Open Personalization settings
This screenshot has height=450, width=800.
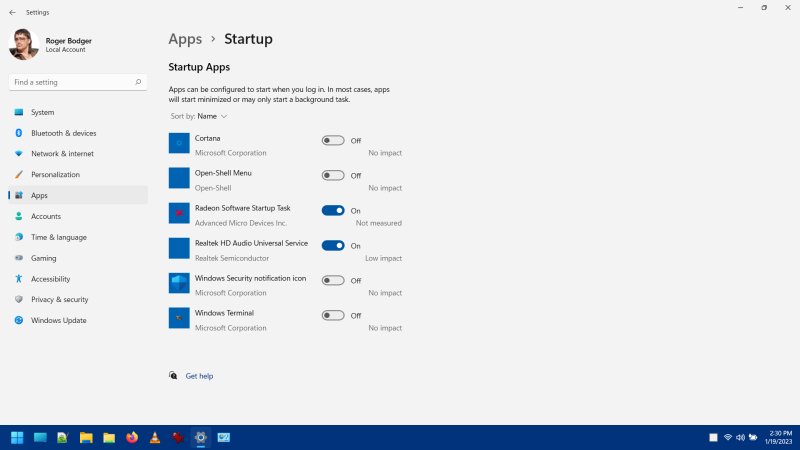[78, 174]
